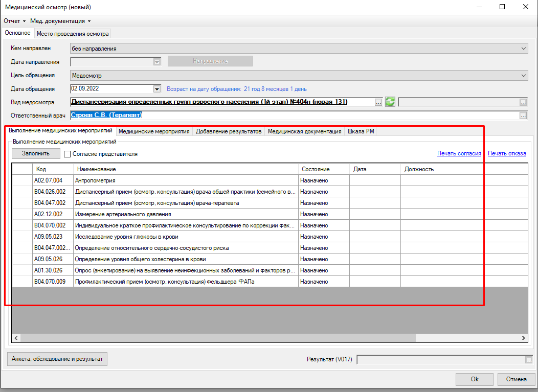The height and width of the screenshot is (392, 538).
Task: Select the Опрос (анкетирование) row
Action: point(270,270)
